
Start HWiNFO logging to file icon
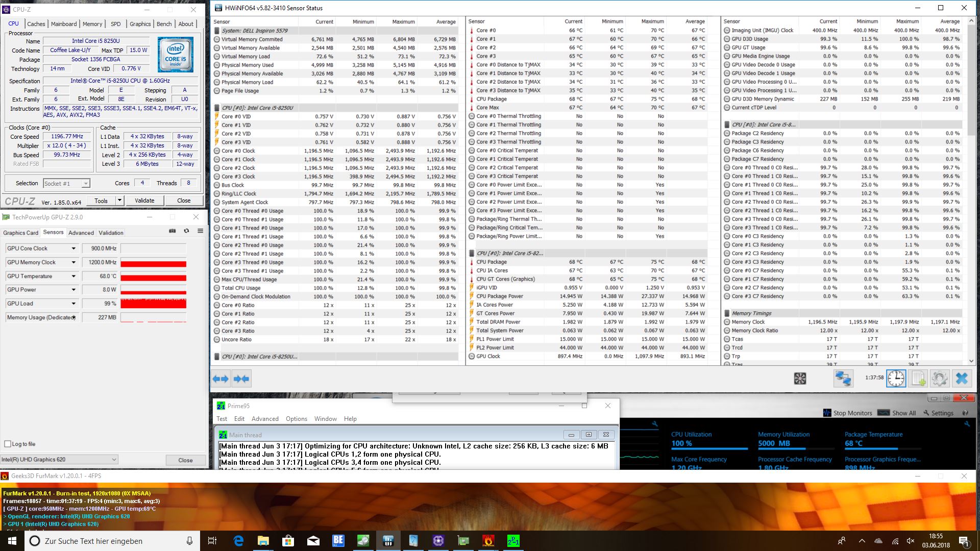[918, 379]
